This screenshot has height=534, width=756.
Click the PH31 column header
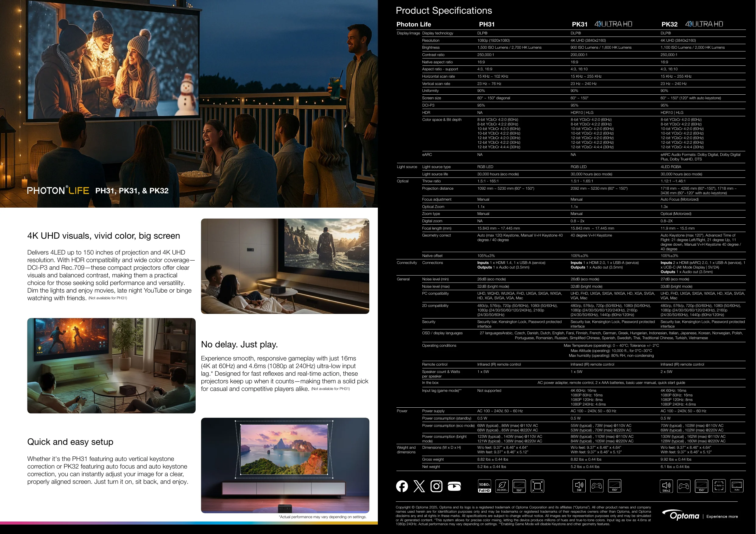pos(487,24)
